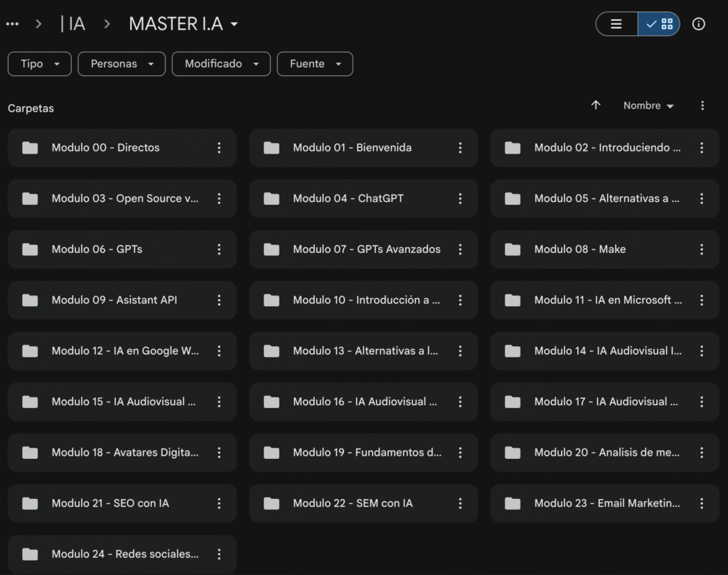Show hidden breadcrumb path with ellipsis
The image size is (728, 575).
tap(12, 24)
